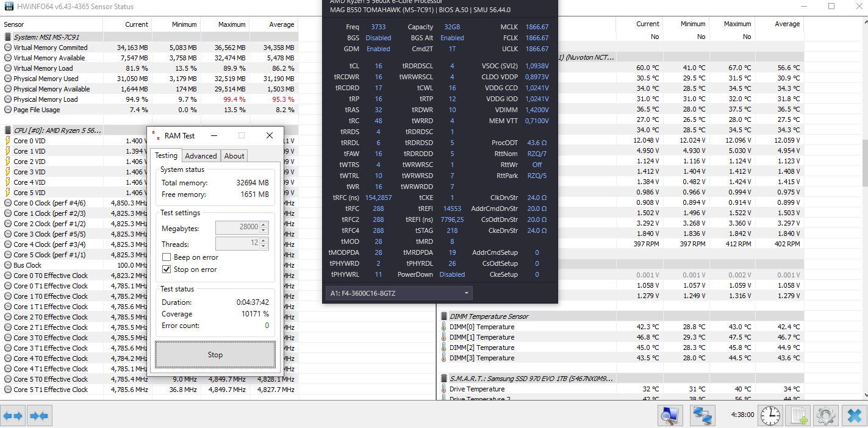Click the HWiNFO64 title bar app icon
Screen dimensions: 868x428
(x=9, y=7)
